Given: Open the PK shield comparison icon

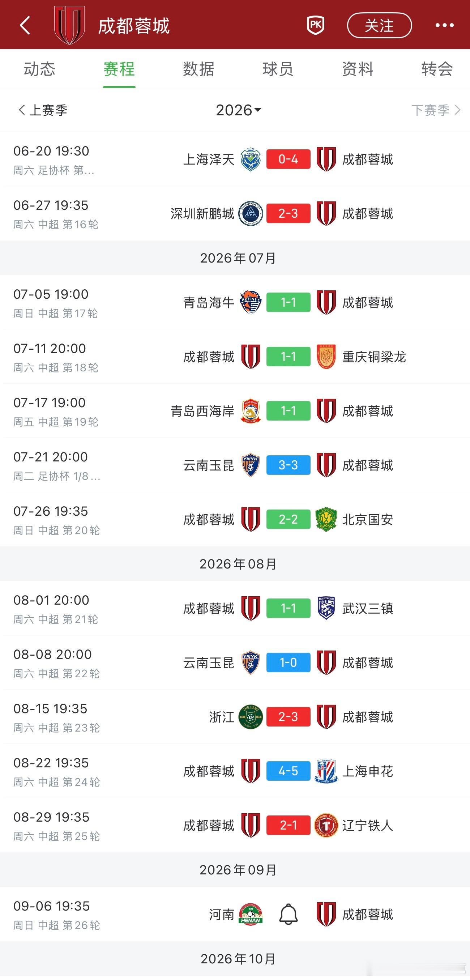Looking at the screenshot, I should tap(316, 25).
